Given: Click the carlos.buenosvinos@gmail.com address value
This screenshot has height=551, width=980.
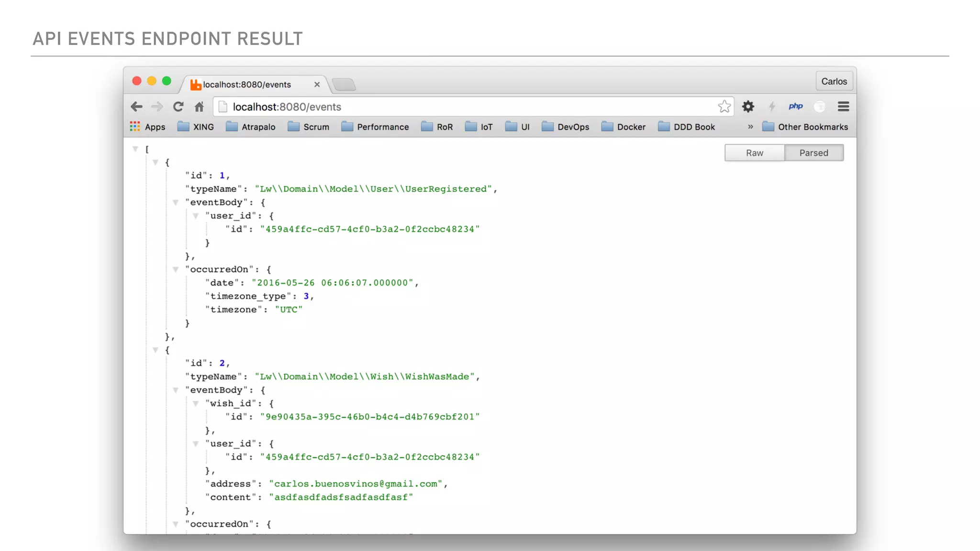Looking at the screenshot, I should 356,484.
